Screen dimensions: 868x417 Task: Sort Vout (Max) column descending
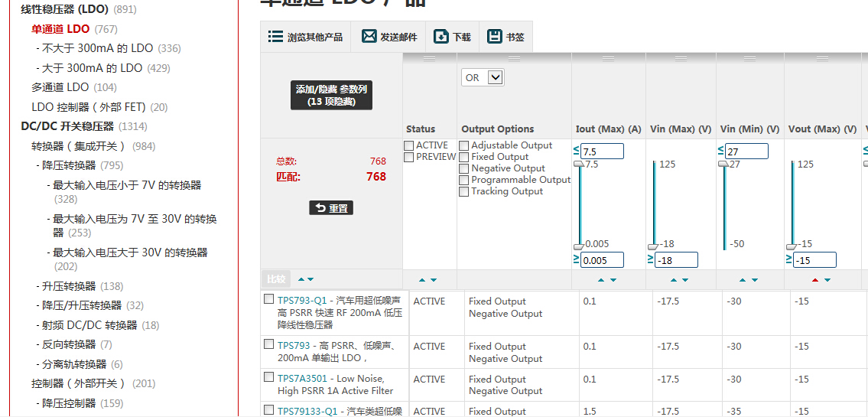coord(827,280)
